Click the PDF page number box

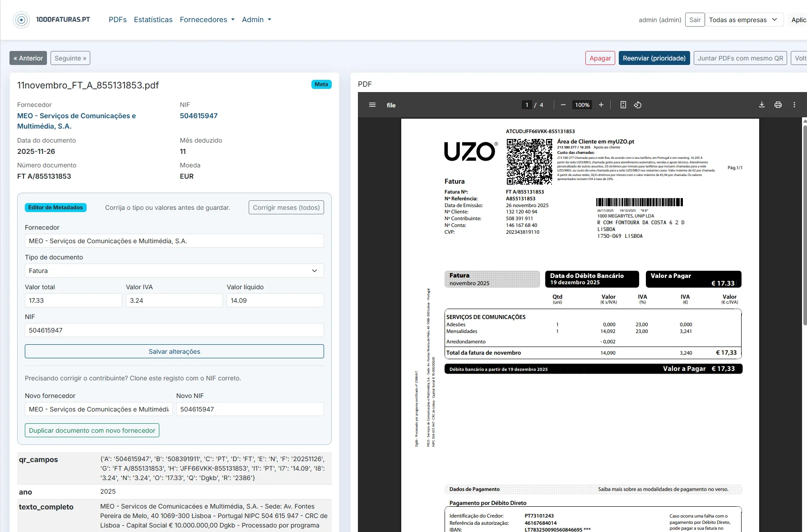527,105
